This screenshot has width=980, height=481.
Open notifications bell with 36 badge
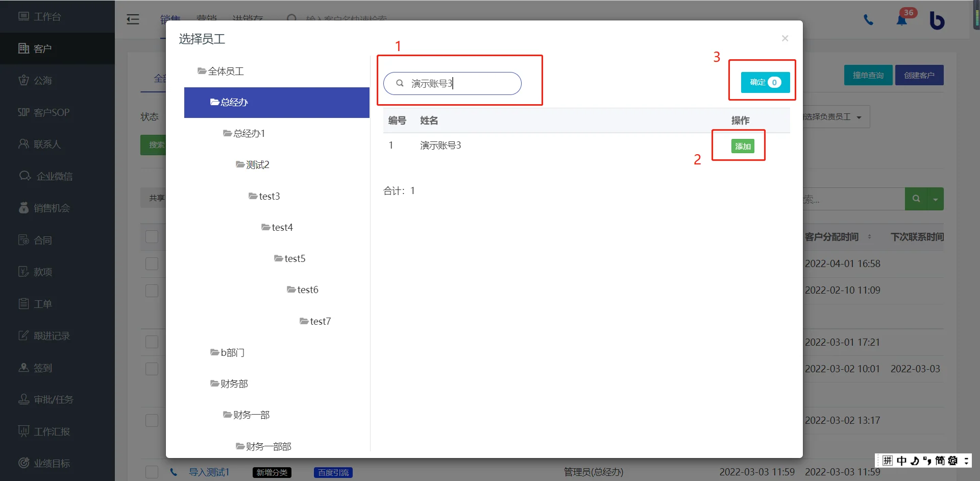click(902, 20)
